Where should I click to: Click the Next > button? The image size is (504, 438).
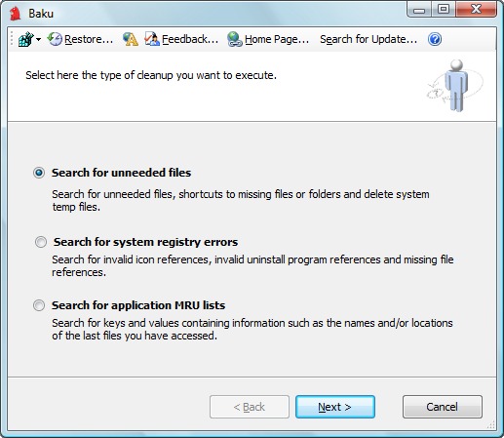click(x=335, y=407)
